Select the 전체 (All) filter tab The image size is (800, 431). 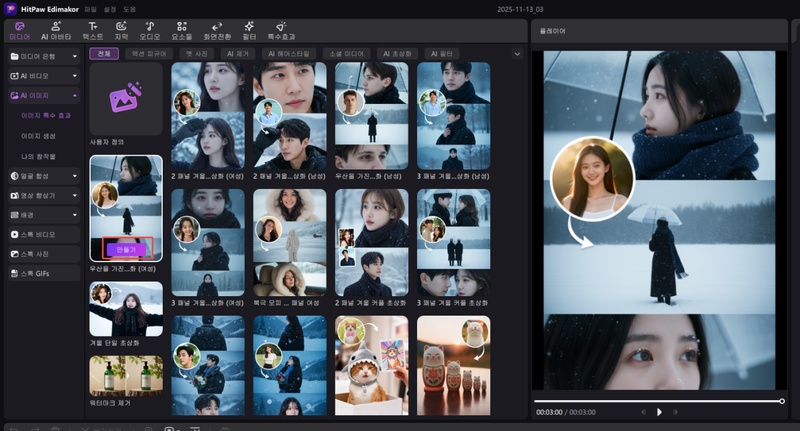[x=104, y=53]
